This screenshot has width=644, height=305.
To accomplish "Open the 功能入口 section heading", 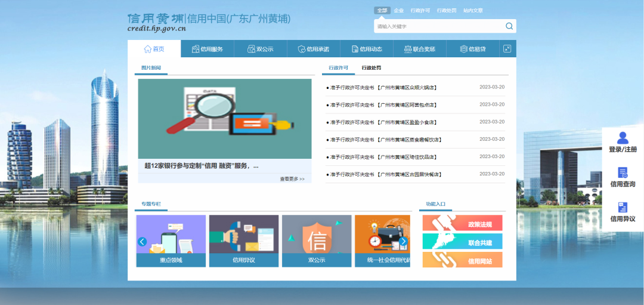I will [x=436, y=204].
